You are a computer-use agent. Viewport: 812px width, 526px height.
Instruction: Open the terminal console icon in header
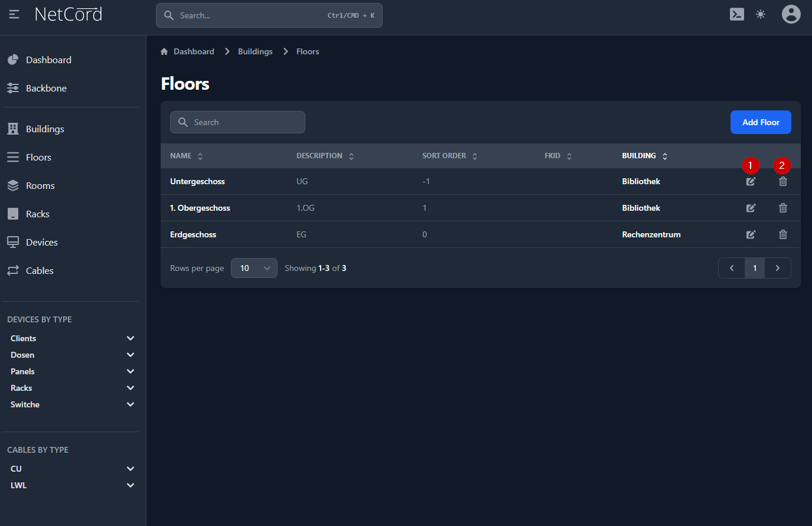[736, 14]
